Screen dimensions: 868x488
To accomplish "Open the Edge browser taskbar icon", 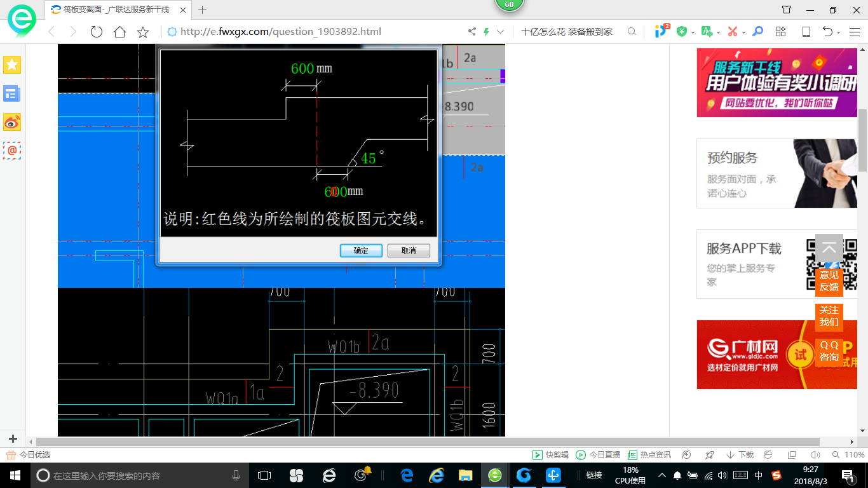I will click(407, 475).
